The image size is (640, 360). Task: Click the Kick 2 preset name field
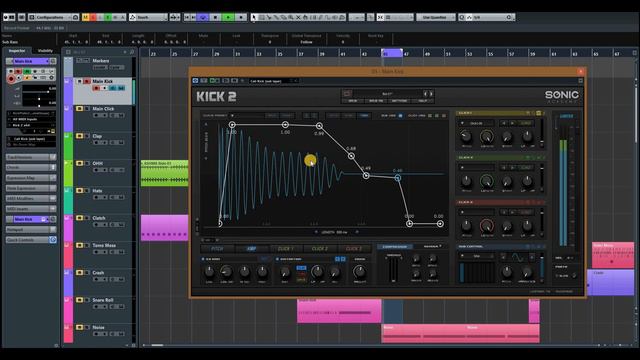pyautogui.click(x=387, y=93)
